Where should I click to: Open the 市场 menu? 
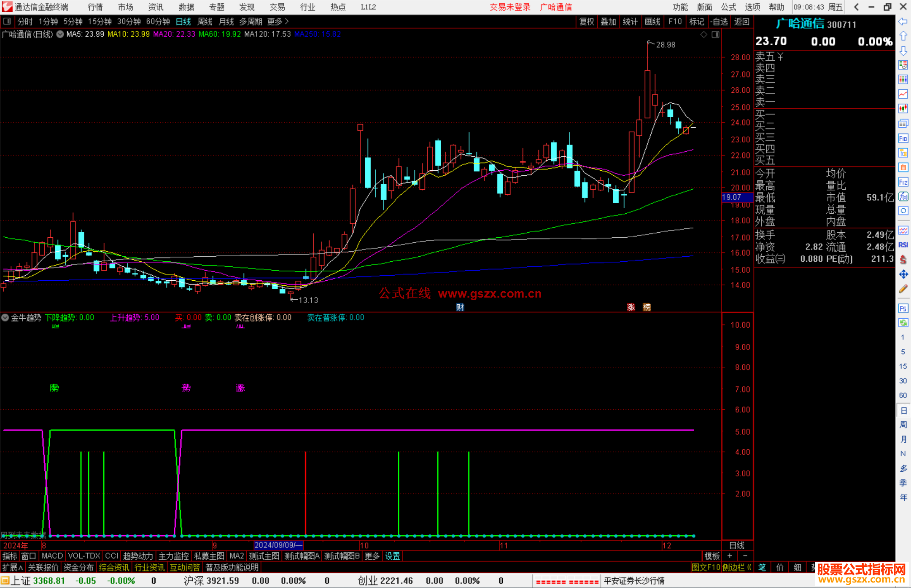(126, 7)
